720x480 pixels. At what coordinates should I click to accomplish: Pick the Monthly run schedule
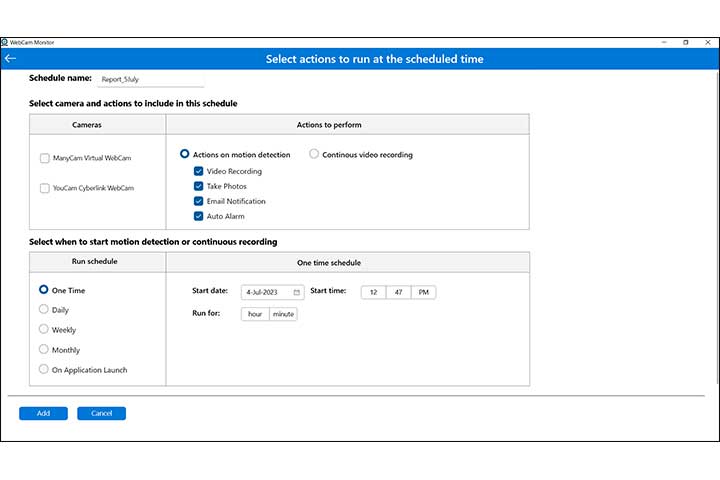(x=44, y=350)
